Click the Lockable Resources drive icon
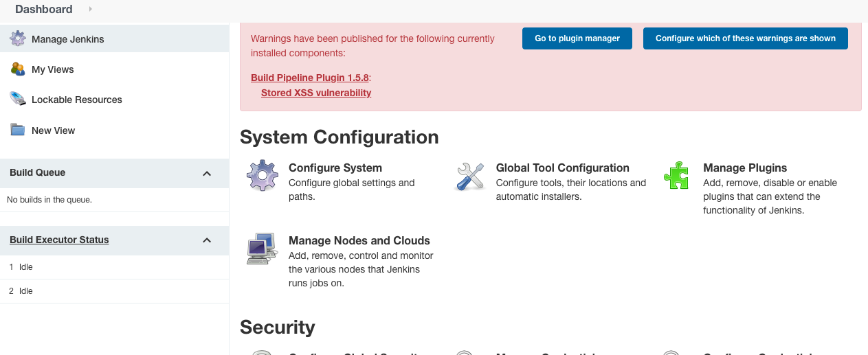 pos(18,99)
